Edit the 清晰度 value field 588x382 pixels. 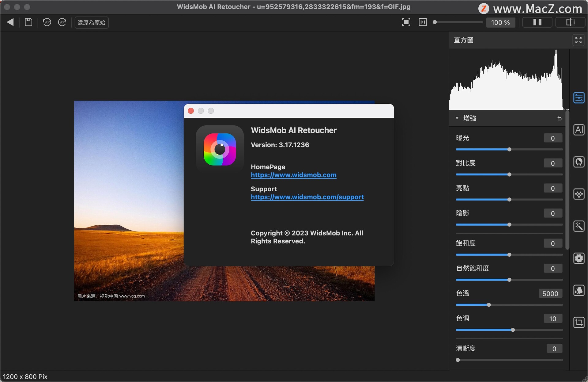554,349
